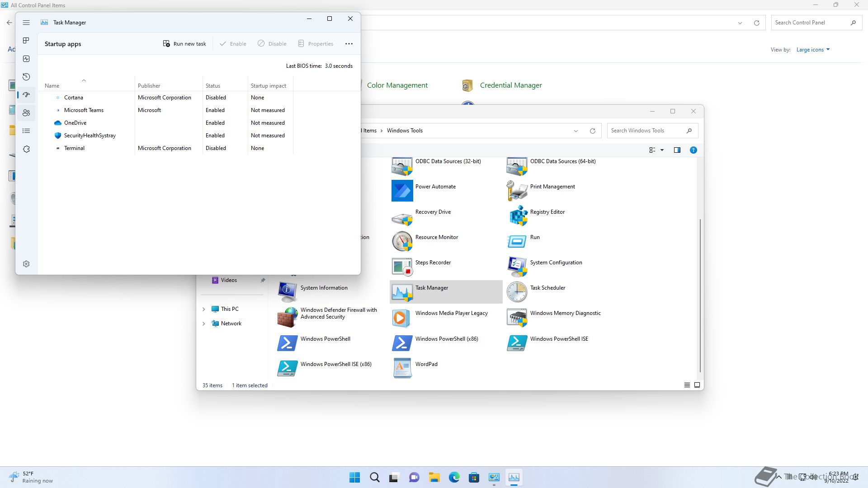
Task: Click Windows Tools breadcrumb in address bar
Action: 405,131
